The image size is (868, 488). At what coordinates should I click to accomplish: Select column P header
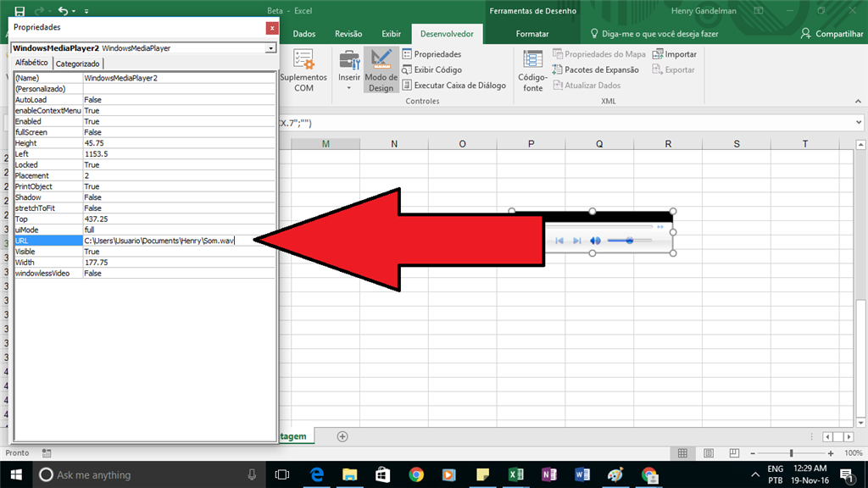531,144
